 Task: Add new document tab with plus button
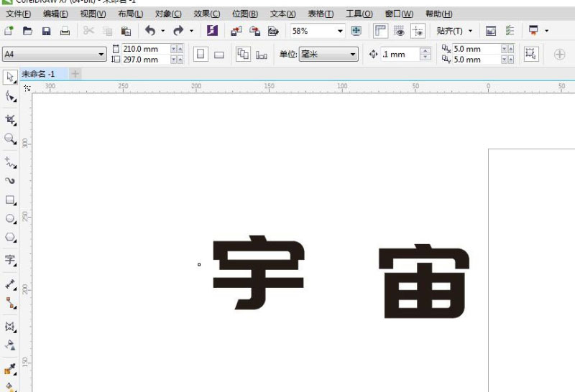pyautogui.click(x=75, y=74)
